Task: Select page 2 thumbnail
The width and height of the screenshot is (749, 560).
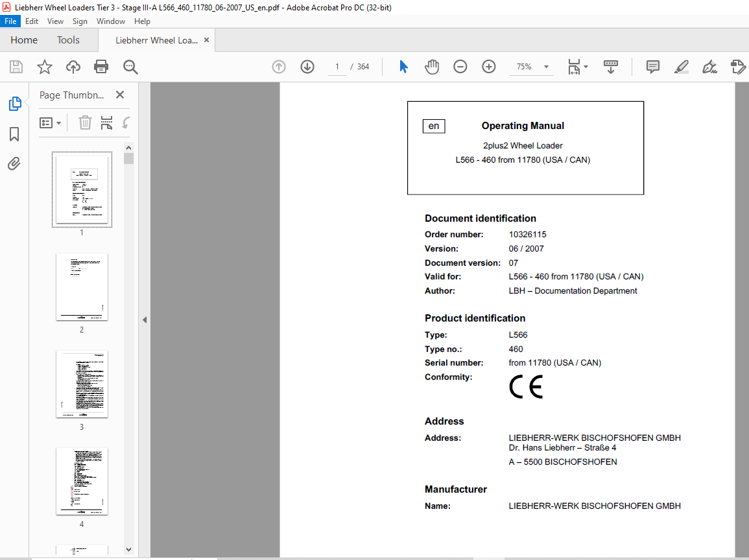Action: 82,287
